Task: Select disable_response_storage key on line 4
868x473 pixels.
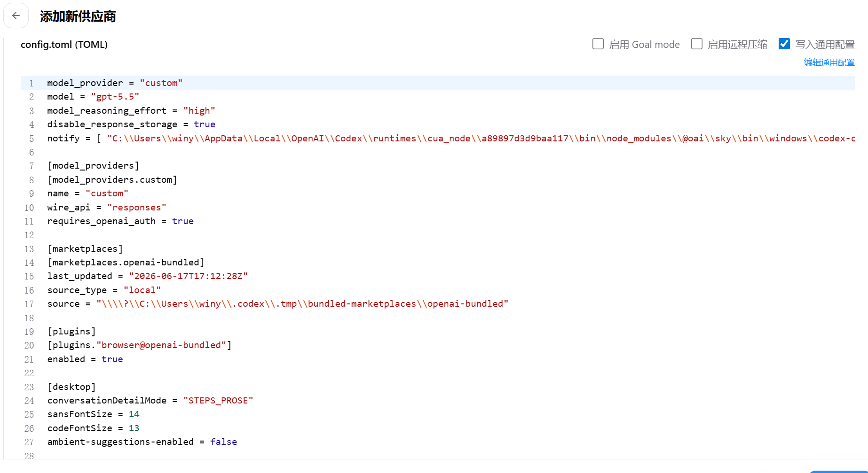Action: (x=112, y=124)
